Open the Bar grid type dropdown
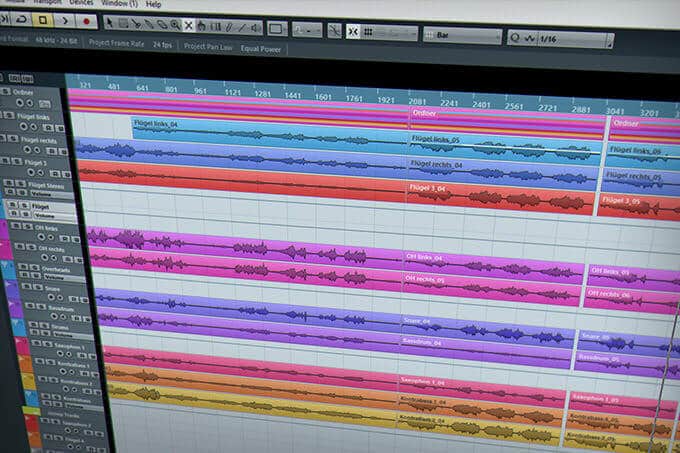 point(460,36)
